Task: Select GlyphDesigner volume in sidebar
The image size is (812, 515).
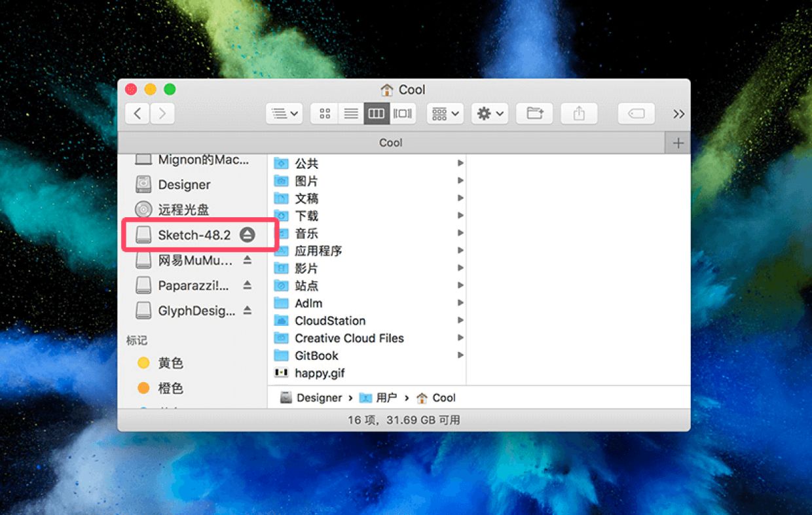Action: (192, 311)
